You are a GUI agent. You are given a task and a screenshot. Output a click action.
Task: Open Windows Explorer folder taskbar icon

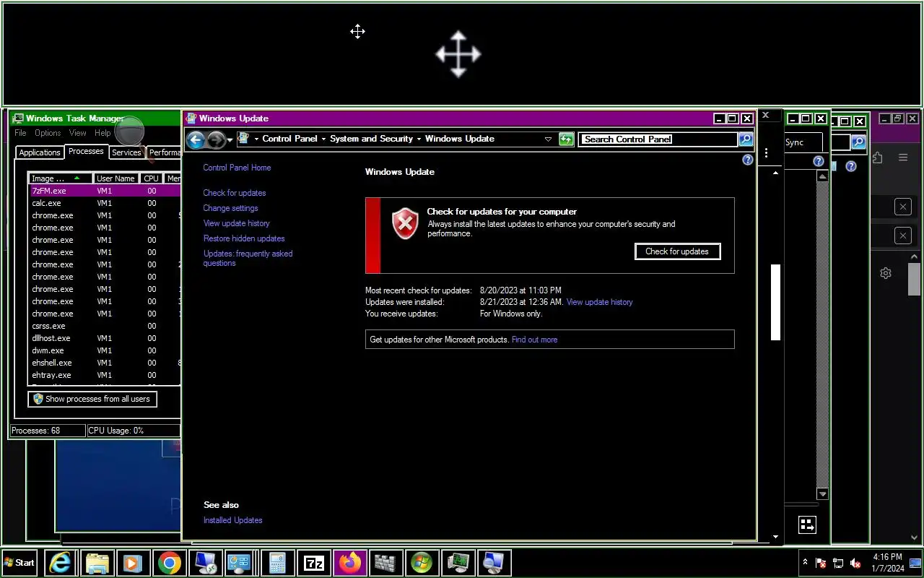[97, 563]
